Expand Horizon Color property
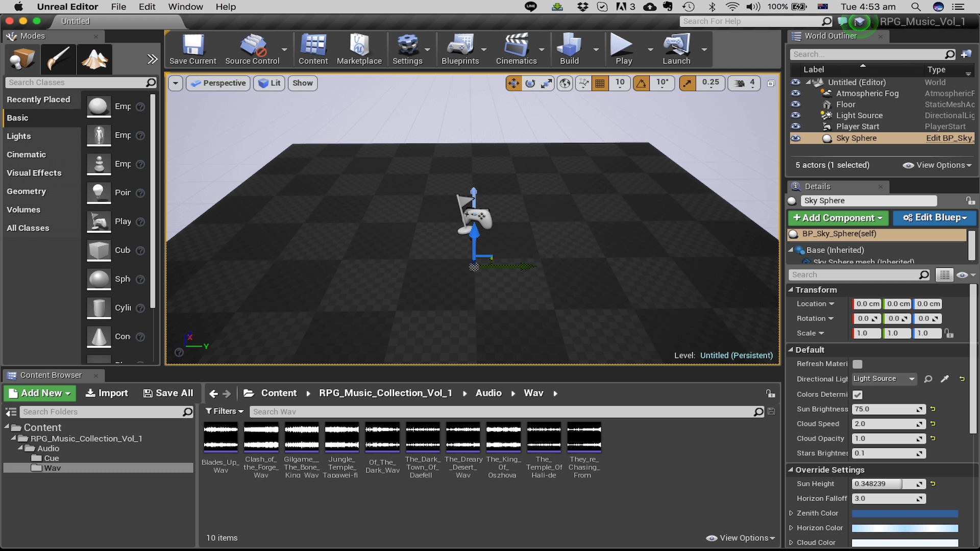This screenshot has height=551, width=980. (791, 528)
